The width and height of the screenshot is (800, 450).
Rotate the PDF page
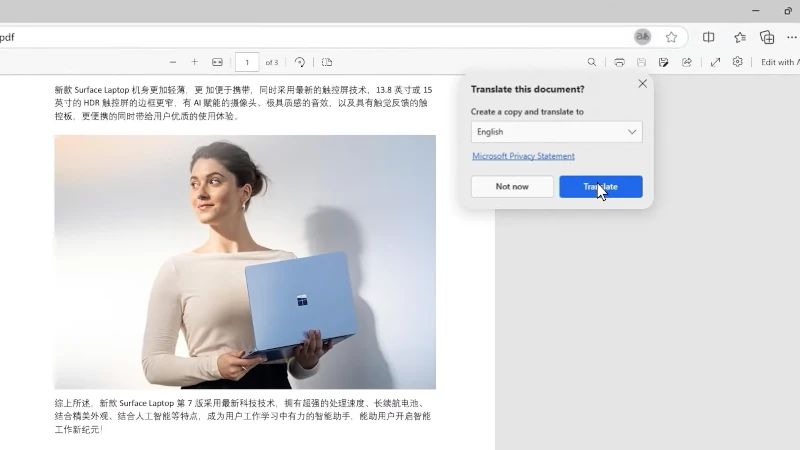pos(300,62)
